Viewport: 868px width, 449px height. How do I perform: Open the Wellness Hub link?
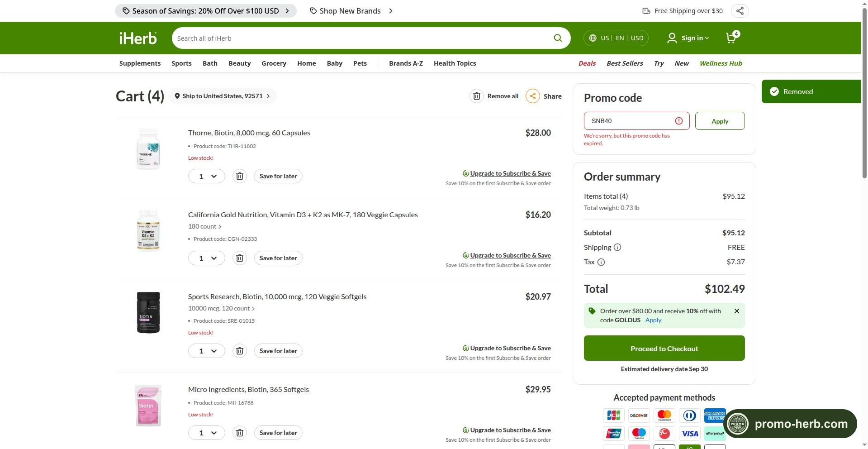pos(721,63)
